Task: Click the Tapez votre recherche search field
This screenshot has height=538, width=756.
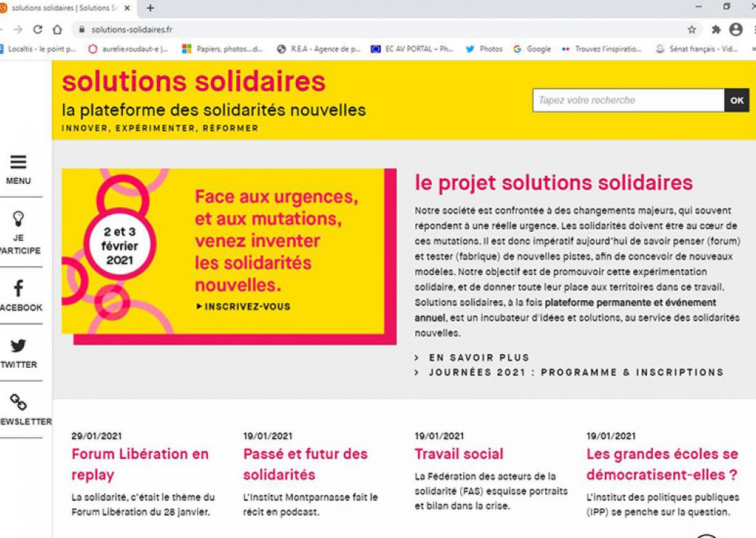Action: (628, 100)
